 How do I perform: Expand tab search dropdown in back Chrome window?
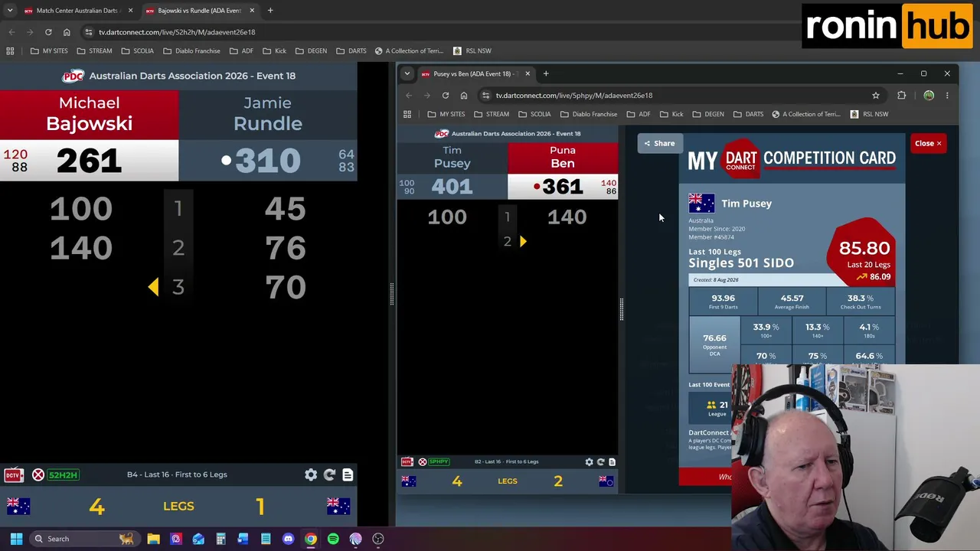pyautogui.click(x=10, y=11)
